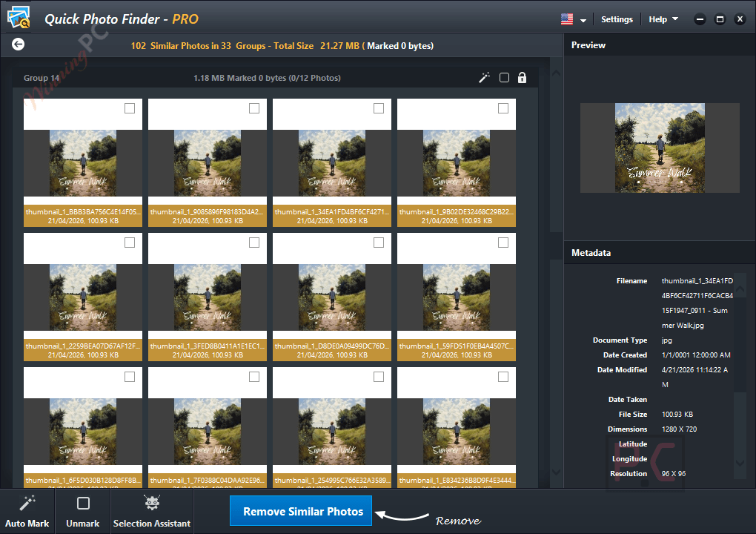Click the photo list scroll down arrow
The image size is (756, 534).
(556, 471)
